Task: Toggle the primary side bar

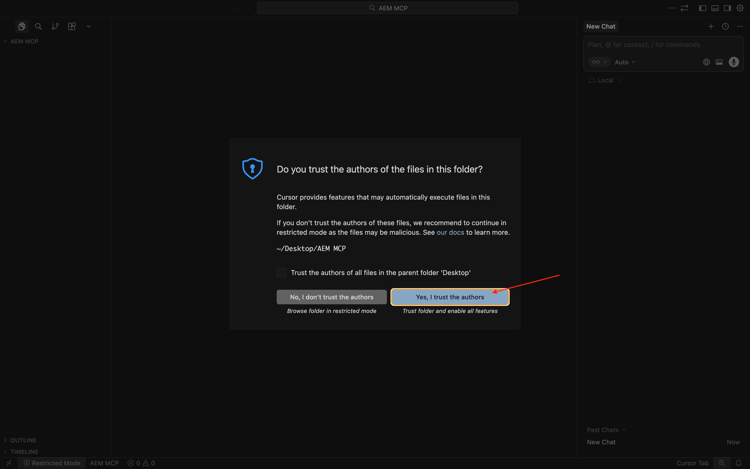Action: 702,8
